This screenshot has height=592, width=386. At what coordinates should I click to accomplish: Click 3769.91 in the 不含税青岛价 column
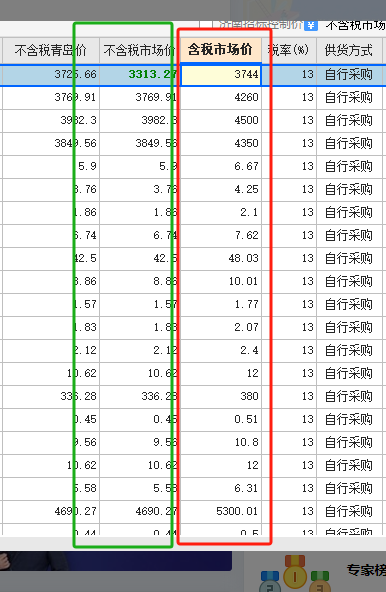50,98
